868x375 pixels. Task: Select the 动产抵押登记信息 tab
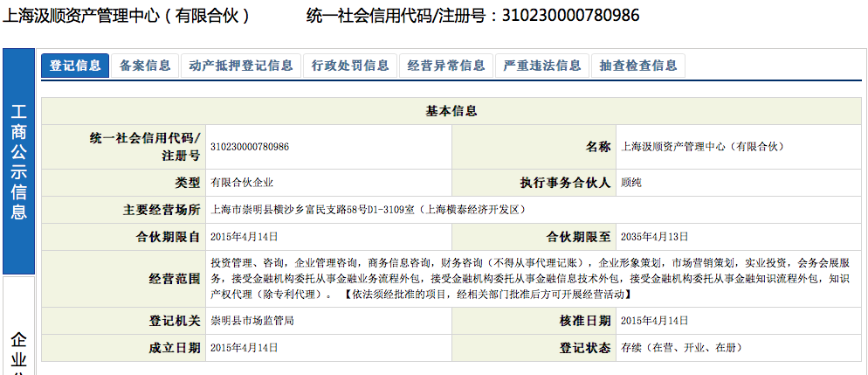240,66
